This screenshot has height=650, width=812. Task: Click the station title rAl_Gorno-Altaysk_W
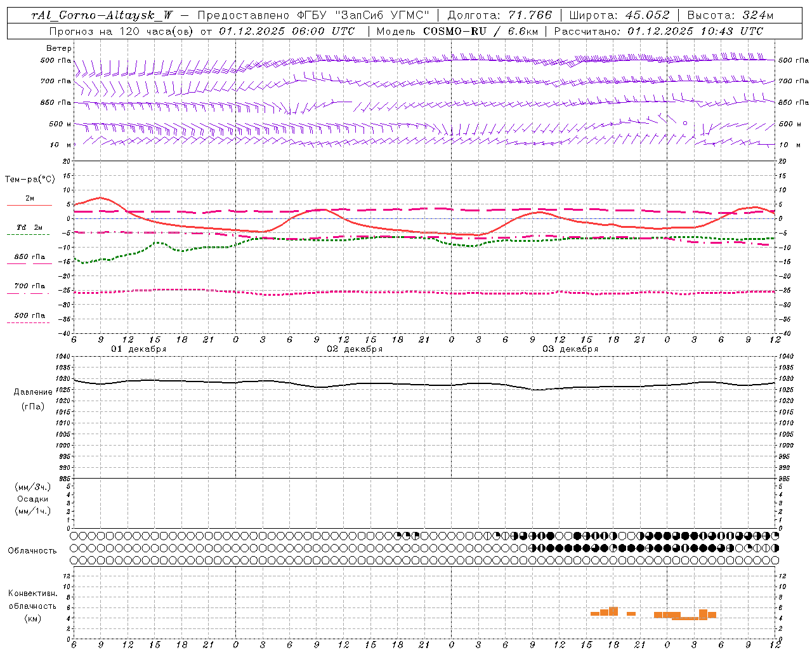[102, 15]
